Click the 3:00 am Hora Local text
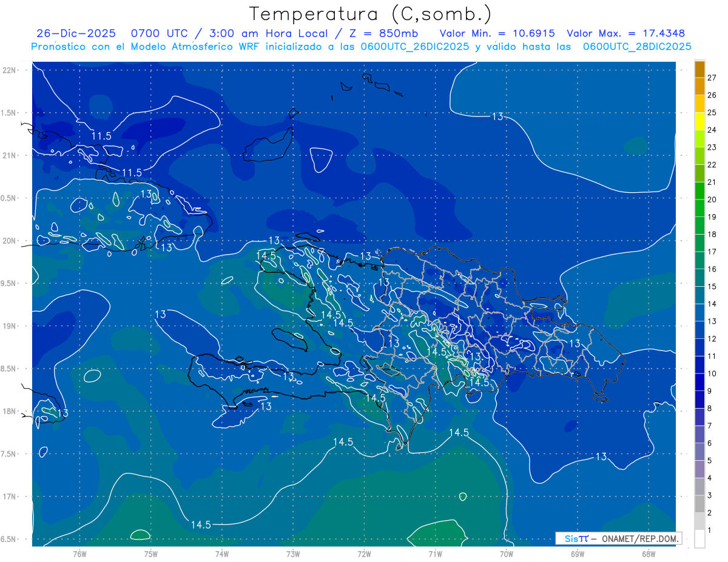Screen dimensions: 728x562 [x=266, y=33]
